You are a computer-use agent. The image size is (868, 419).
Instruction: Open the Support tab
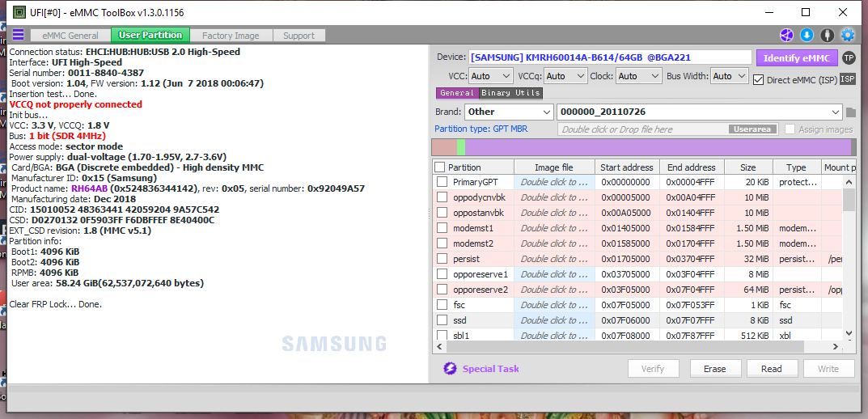299,36
